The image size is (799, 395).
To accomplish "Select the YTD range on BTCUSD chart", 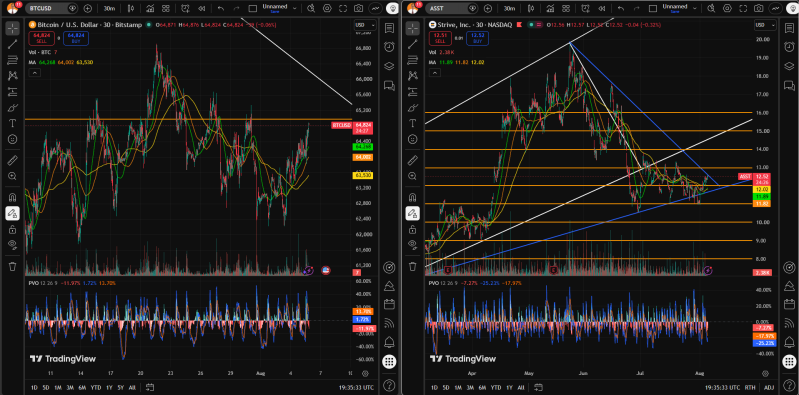I will pyautogui.click(x=95, y=387).
